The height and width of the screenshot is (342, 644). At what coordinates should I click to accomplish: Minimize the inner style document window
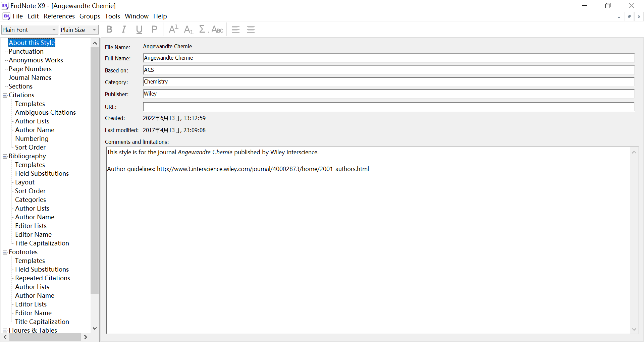click(619, 16)
